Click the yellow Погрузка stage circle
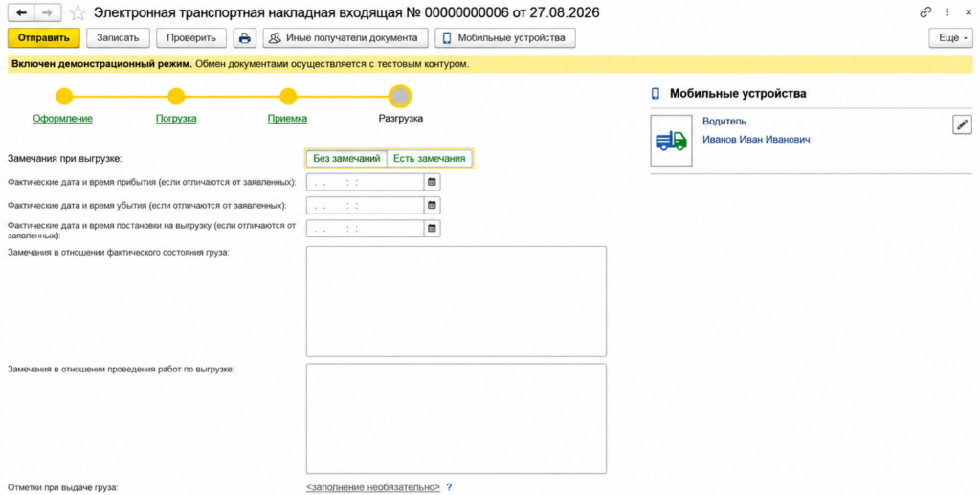980x495 pixels. click(x=176, y=97)
